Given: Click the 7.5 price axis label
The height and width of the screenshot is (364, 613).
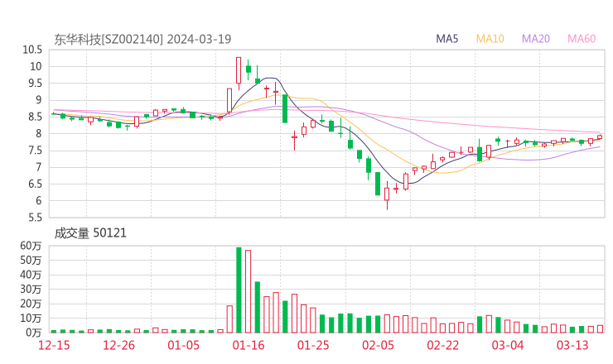Looking at the screenshot, I should click(x=35, y=151).
